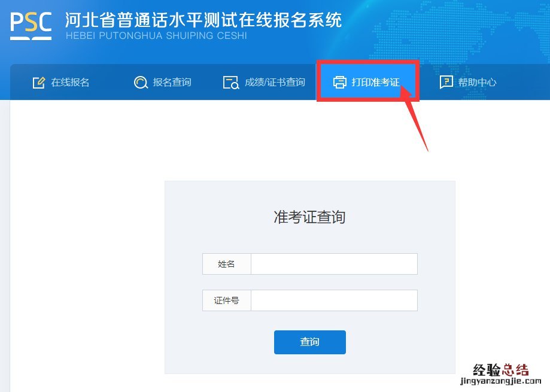This screenshot has height=392, width=550.
Task: Select the 打印准考证 tab label
Action: pyautogui.click(x=375, y=83)
